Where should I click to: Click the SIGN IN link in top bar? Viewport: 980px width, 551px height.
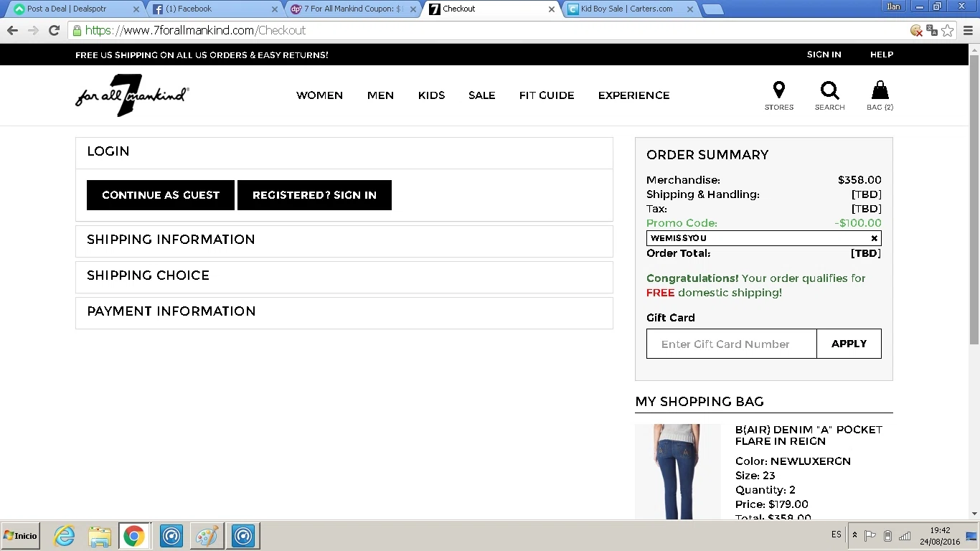click(824, 55)
